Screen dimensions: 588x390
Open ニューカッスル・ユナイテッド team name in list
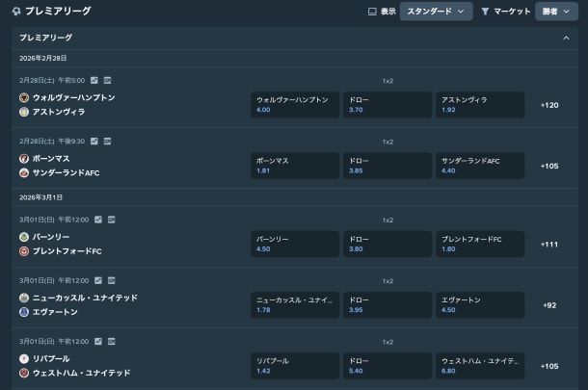pos(85,298)
